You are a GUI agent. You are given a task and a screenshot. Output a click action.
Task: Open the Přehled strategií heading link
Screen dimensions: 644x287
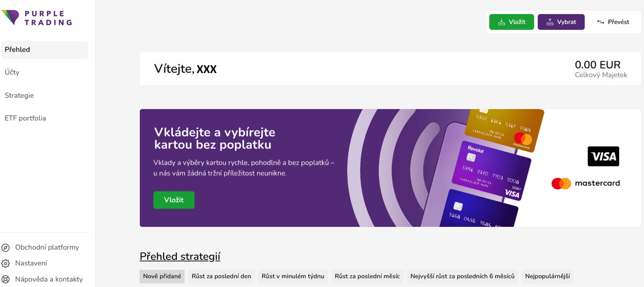[180, 256]
